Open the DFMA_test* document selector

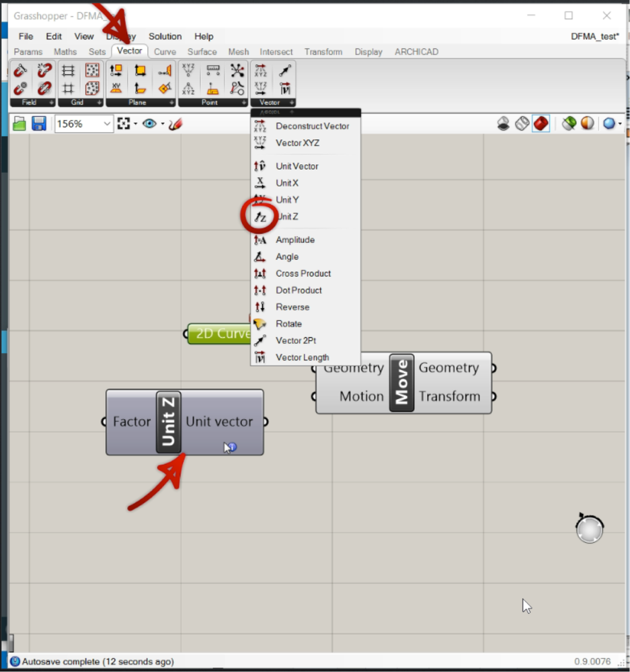click(x=594, y=36)
